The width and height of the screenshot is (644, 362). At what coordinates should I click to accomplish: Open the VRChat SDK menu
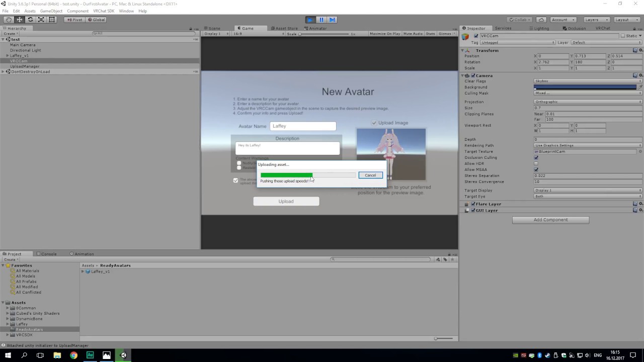point(104,11)
